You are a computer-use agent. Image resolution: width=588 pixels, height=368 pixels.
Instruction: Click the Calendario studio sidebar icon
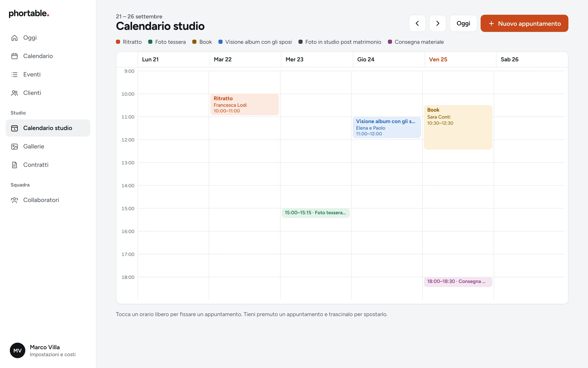click(14, 128)
